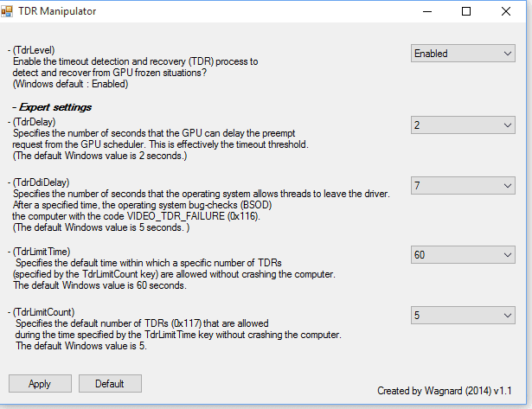Click the Default button
Screen dimensions: 532x409
point(110,384)
